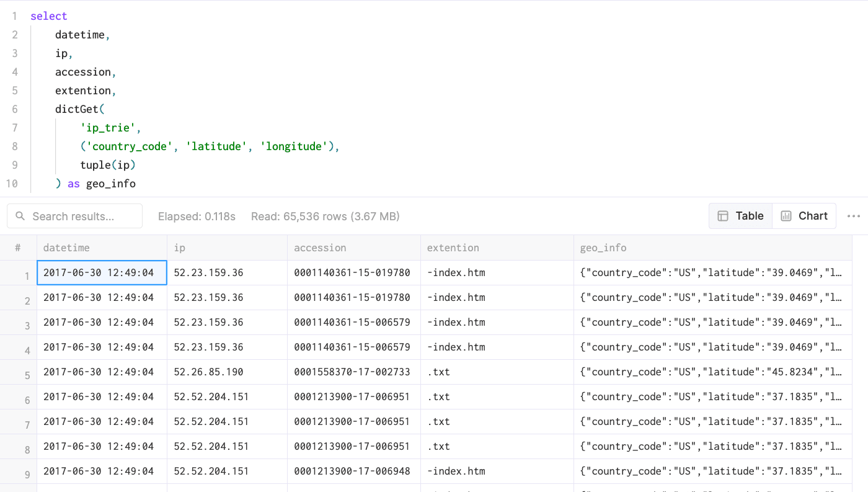Select the geo_info cell with latitude 45.8234

[711, 372]
